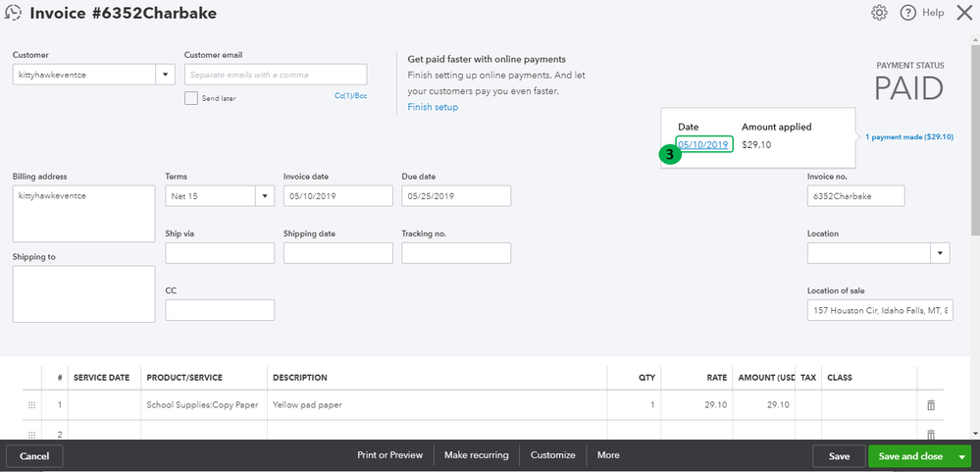Delete line 1 with trash icon
The image size is (980, 472).
pyautogui.click(x=931, y=404)
